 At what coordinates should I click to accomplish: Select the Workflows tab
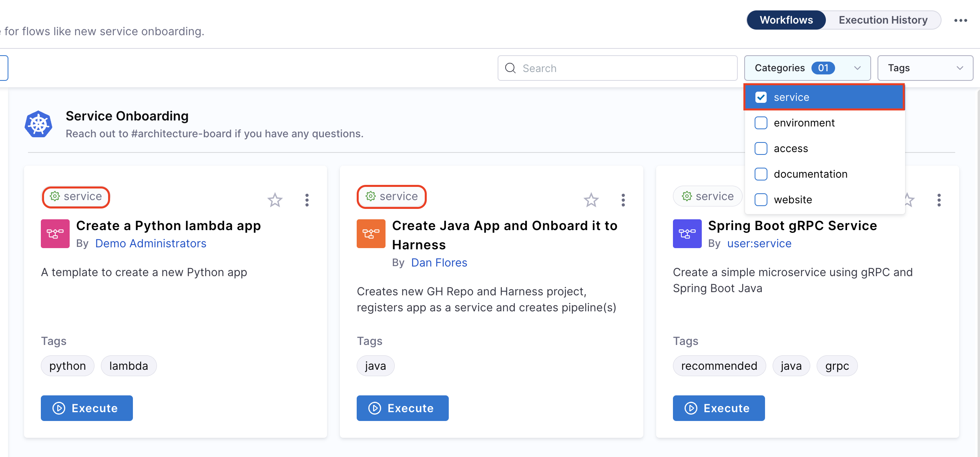point(786,20)
